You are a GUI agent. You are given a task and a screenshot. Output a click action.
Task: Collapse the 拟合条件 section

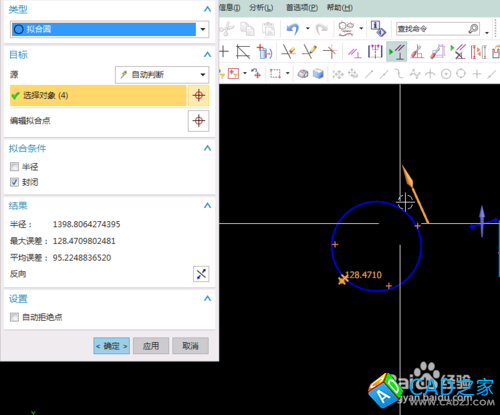tap(207, 148)
